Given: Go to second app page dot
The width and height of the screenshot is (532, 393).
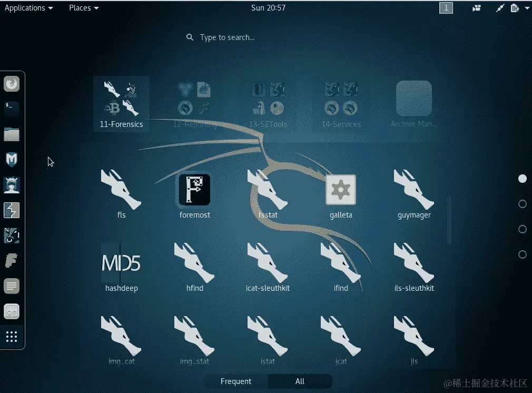Looking at the screenshot, I should (523, 204).
